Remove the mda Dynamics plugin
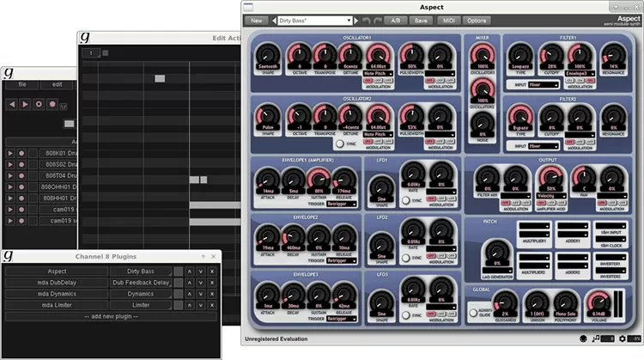The height and width of the screenshot is (360, 644). point(212,294)
